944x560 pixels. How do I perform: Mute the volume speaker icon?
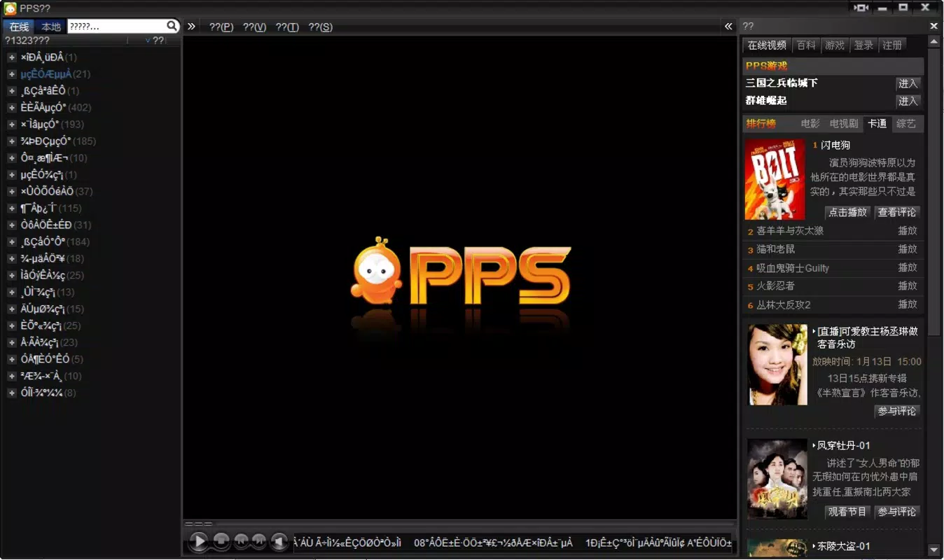[279, 541]
